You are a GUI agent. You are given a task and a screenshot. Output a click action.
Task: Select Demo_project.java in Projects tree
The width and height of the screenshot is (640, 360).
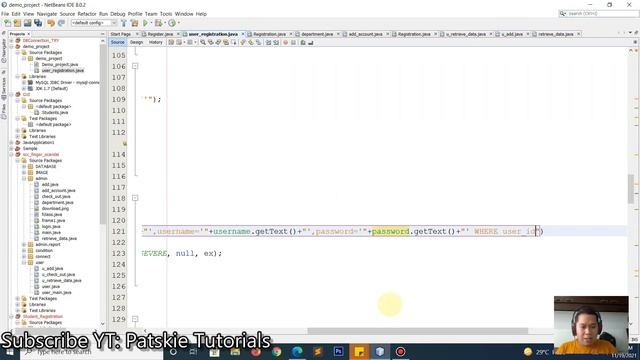coord(60,64)
